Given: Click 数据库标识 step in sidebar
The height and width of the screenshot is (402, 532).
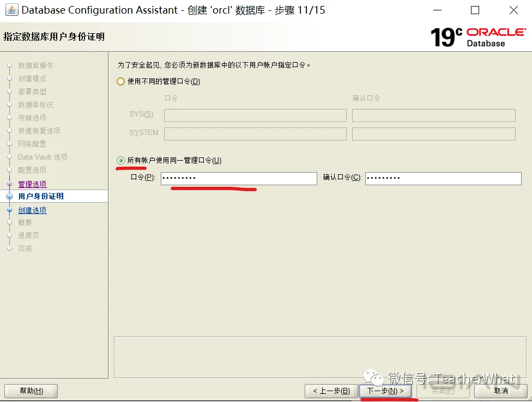Looking at the screenshot, I should [35, 105].
